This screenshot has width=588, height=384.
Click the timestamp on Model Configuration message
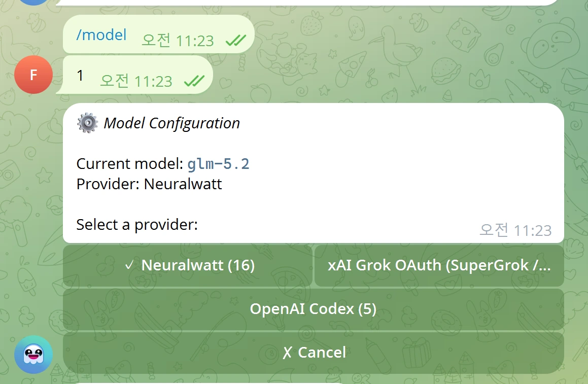515,230
